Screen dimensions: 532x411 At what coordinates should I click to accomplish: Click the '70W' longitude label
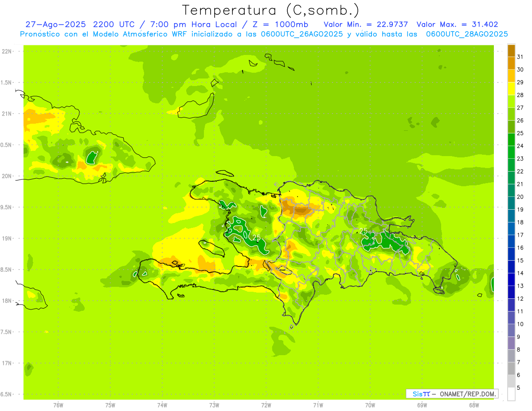[370, 405]
